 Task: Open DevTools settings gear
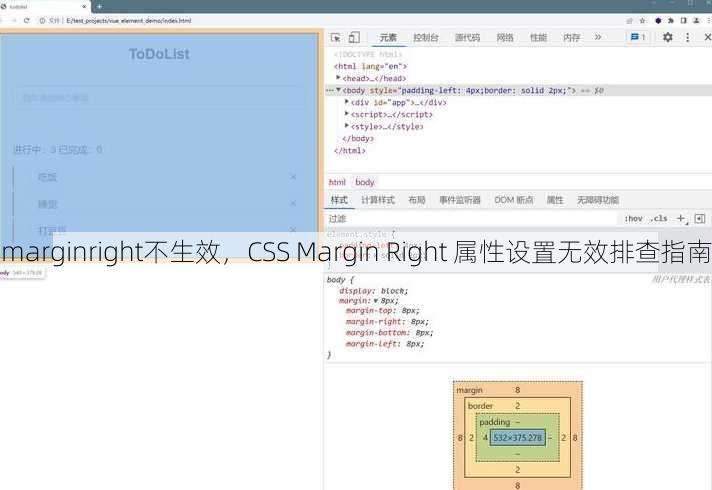click(x=668, y=37)
